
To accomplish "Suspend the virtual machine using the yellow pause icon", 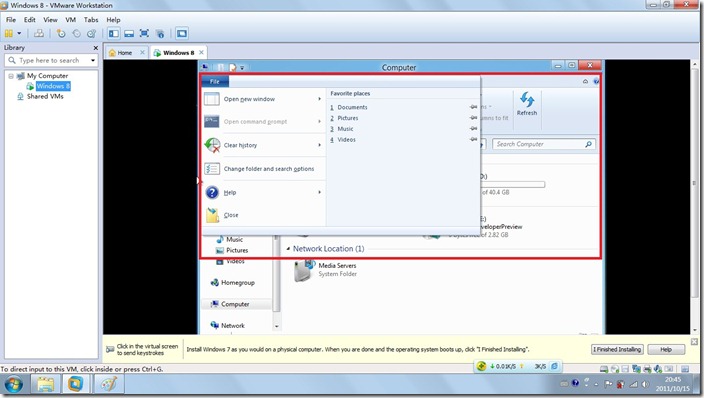I will (9, 33).
